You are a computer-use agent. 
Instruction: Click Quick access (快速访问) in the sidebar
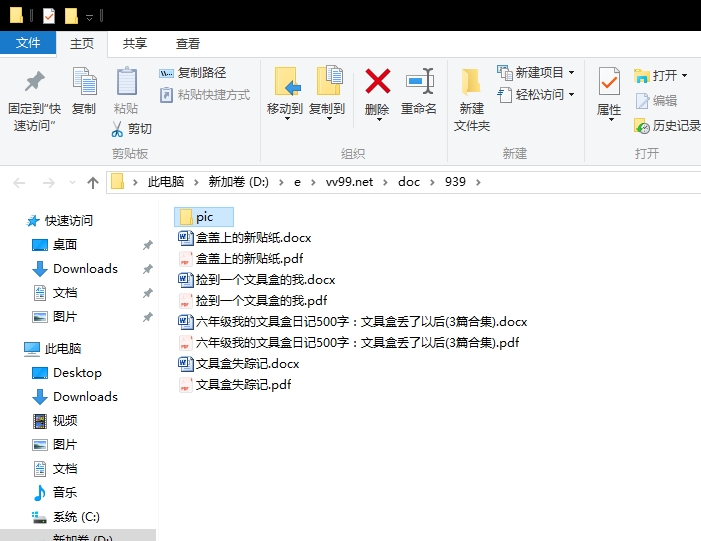coord(59,220)
